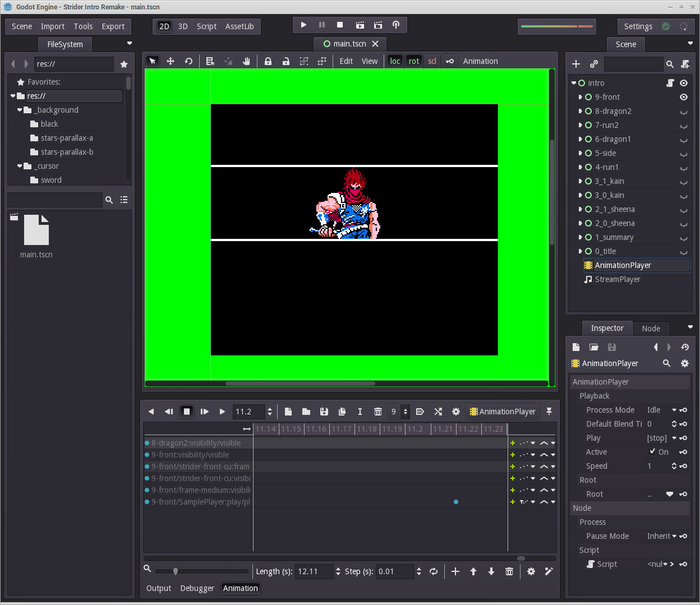This screenshot has height=605, width=700.
Task: Play the edited scene clapper icon
Action: click(x=360, y=25)
